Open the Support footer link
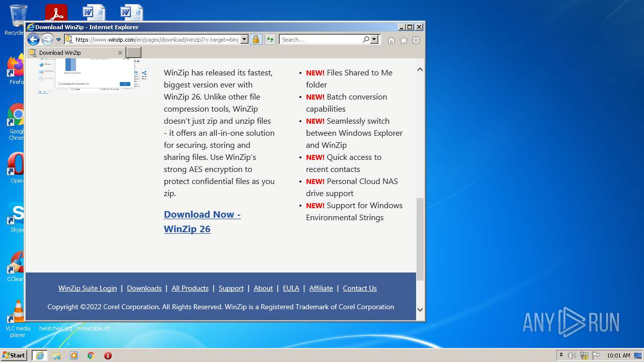 pyautogui.click(x=231, y=288)
